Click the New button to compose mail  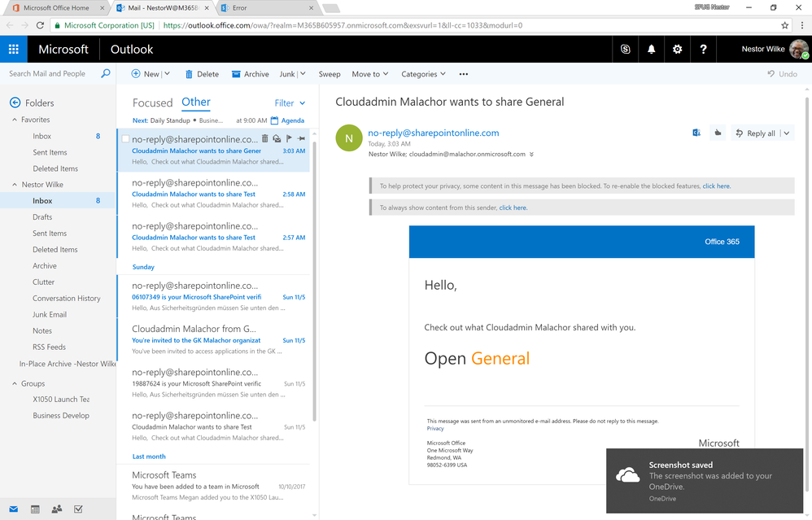click(145, 74)
